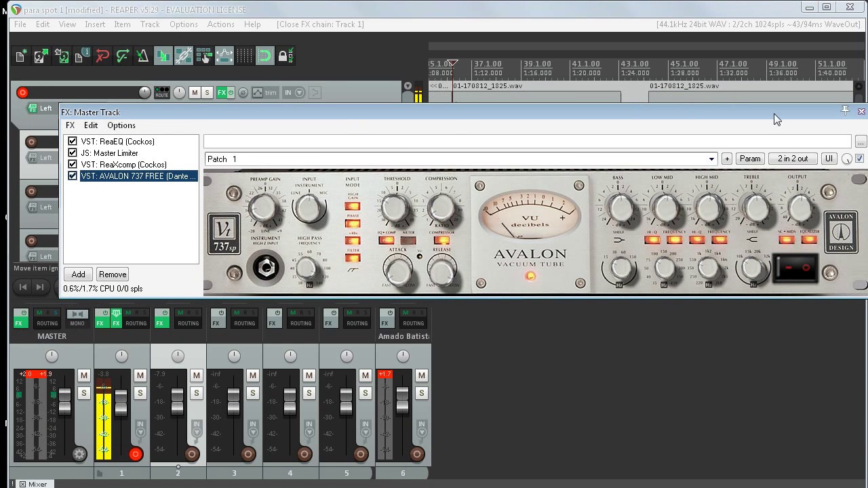Open the File menu
Screen dimensions: 868x488
pyautogui.click(x=20, y=24)
